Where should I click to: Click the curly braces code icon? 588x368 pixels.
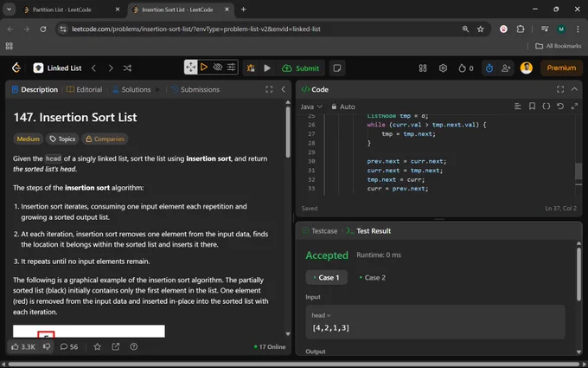546,107
